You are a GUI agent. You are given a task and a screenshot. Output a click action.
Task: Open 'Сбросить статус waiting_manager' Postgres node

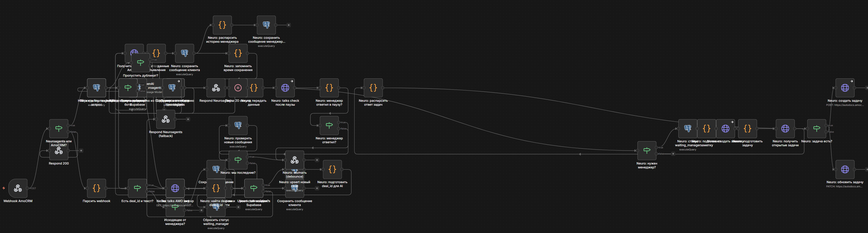pos(216,207)
